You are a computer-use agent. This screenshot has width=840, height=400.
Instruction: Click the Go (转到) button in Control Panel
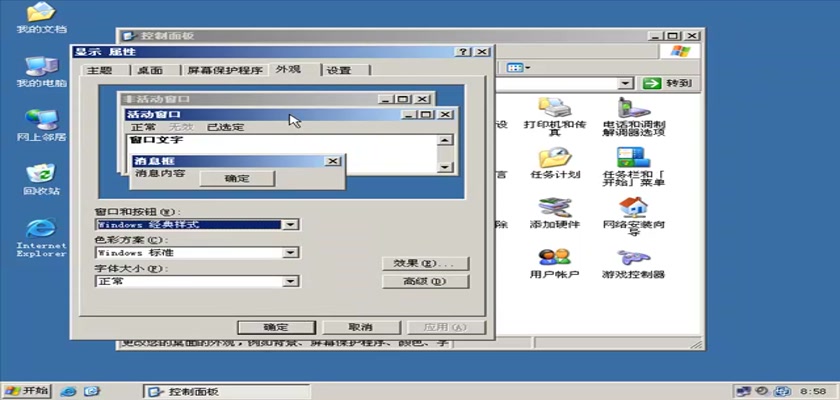[668, 84]
